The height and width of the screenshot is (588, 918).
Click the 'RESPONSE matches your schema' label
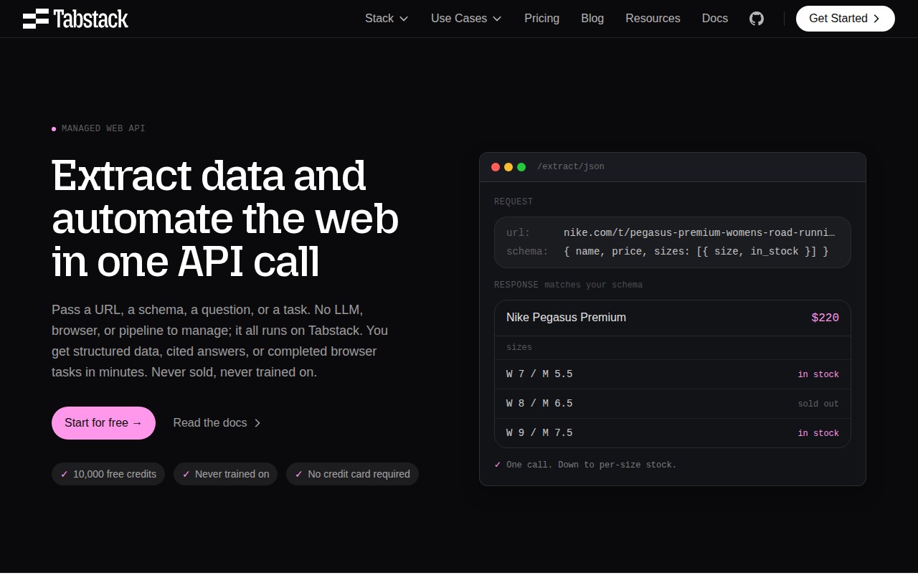pyautogui.click(x=568, y=285)
